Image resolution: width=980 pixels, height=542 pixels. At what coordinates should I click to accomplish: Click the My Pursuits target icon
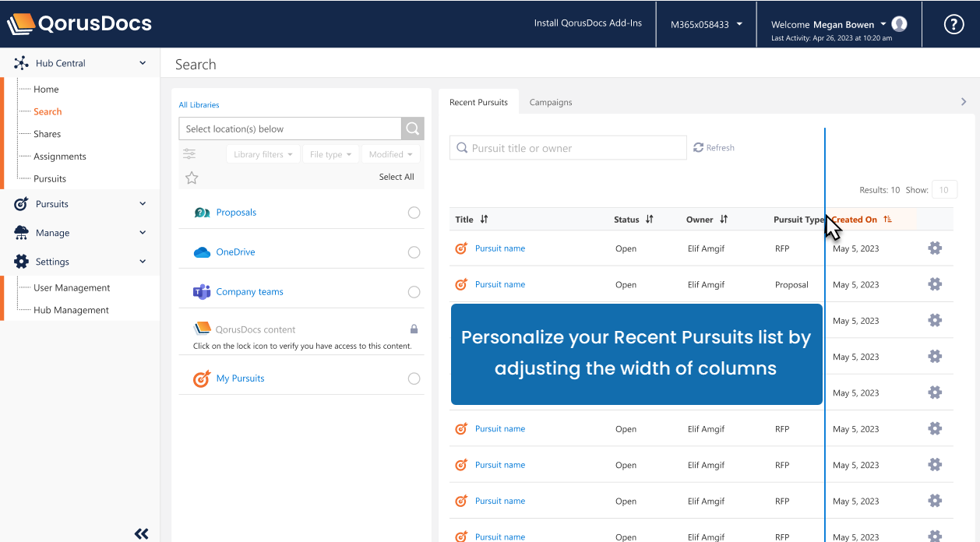(202, 378)
